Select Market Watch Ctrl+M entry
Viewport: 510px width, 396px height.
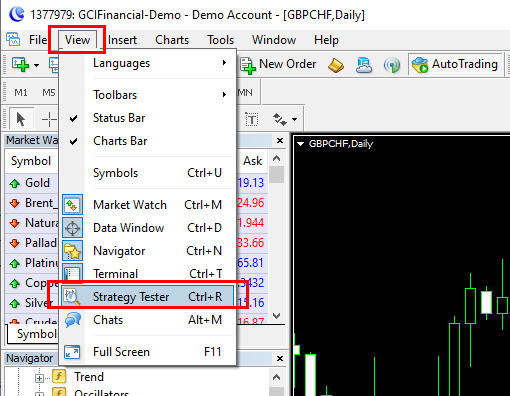148,205
